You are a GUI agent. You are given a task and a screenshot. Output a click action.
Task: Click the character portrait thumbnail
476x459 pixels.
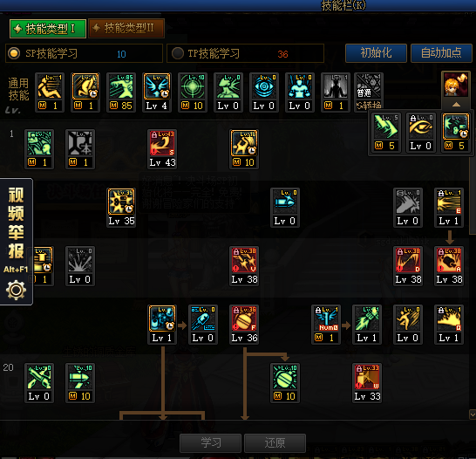[x=456, y=85]
